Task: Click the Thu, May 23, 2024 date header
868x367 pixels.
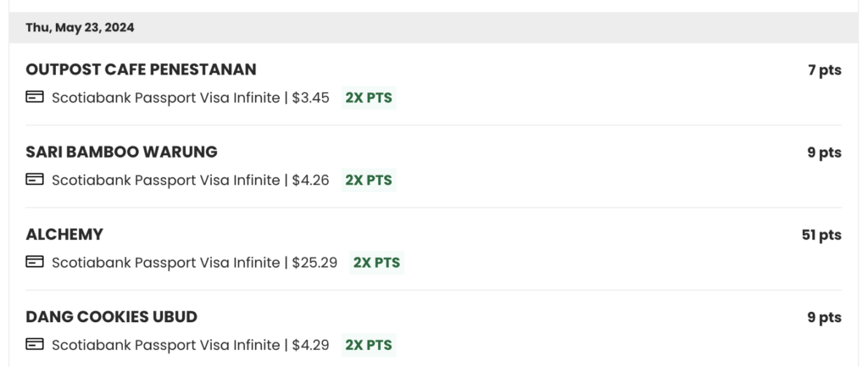Action: pyautogui.click(x=80, y=27)
